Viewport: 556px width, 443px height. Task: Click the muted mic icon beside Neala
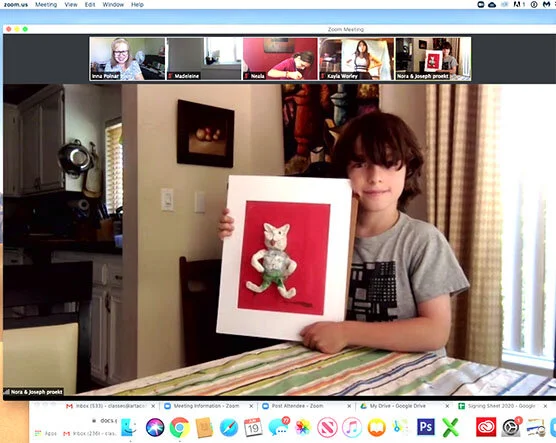tap(247, 76)
